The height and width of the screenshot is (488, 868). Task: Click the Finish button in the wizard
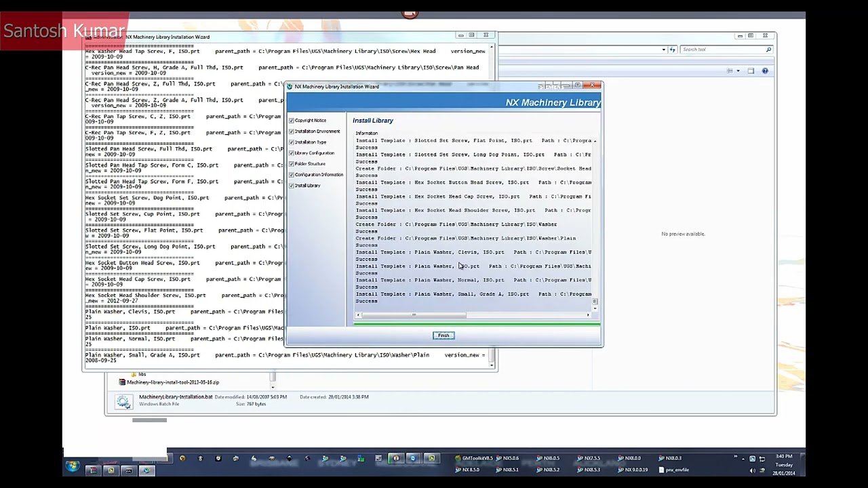[x=443, y=335]
